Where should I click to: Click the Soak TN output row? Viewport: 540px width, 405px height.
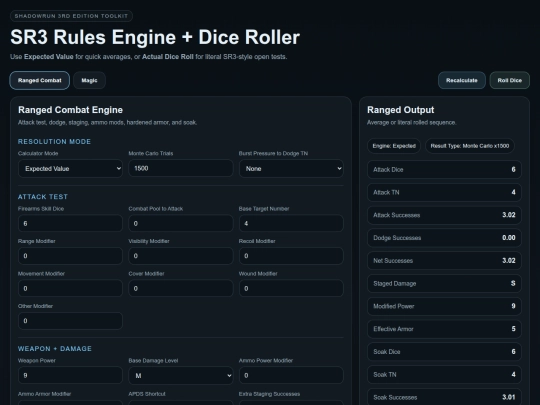click(x=444, y=374)
